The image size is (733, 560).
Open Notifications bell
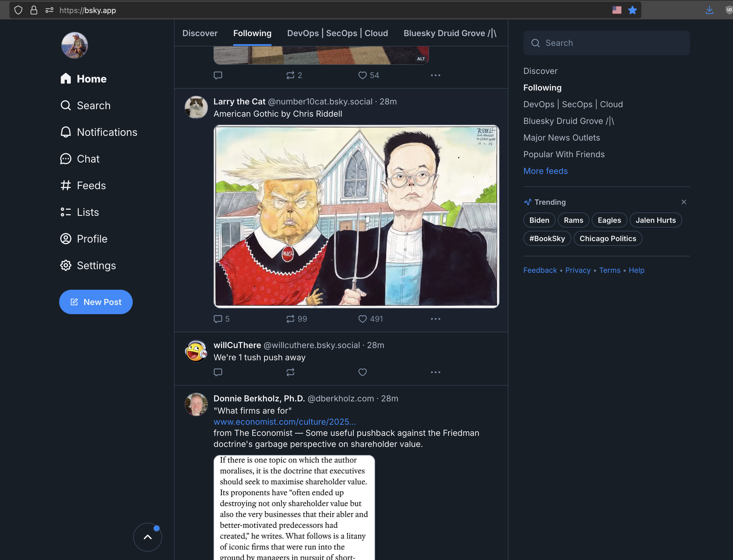(99, 132)
